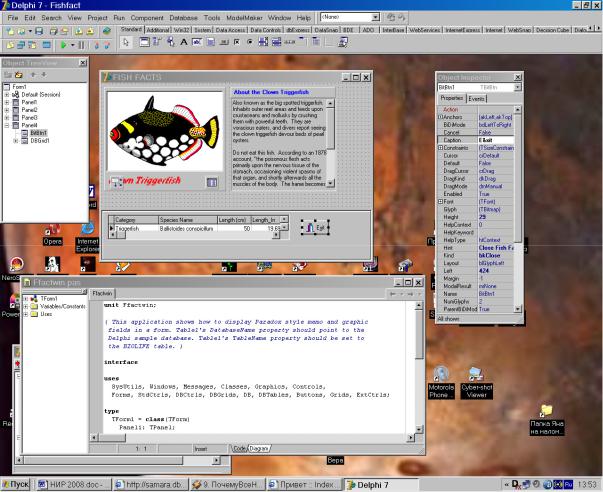
Task: Select BitBtn1 in the Object TreeView
Action: [38, 133]
